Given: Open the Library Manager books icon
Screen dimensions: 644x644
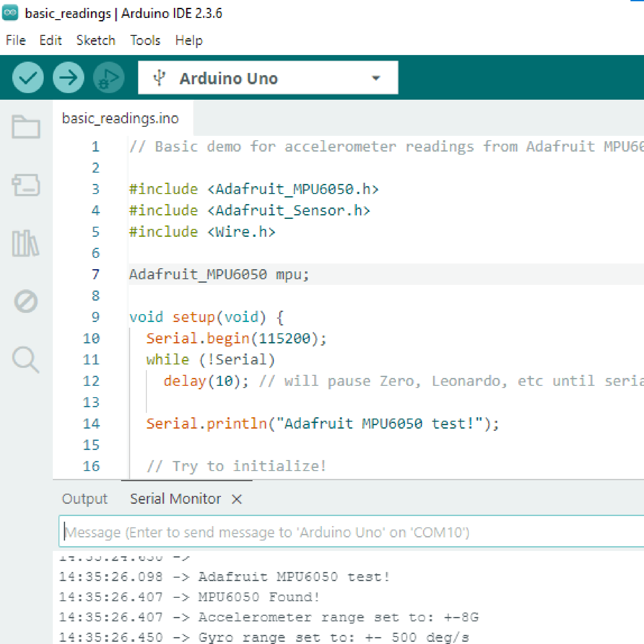Looking at the screenshot, I should coord(26,243).
